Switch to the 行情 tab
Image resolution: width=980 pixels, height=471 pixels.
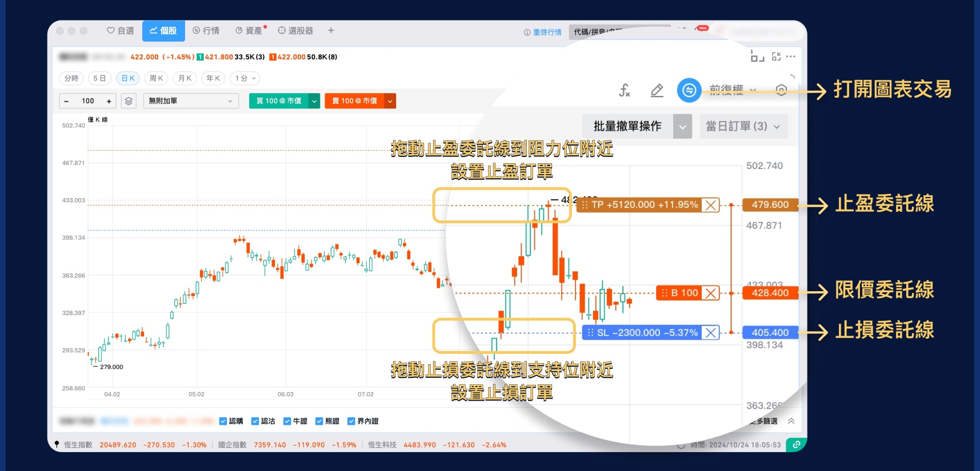point(206,31)
